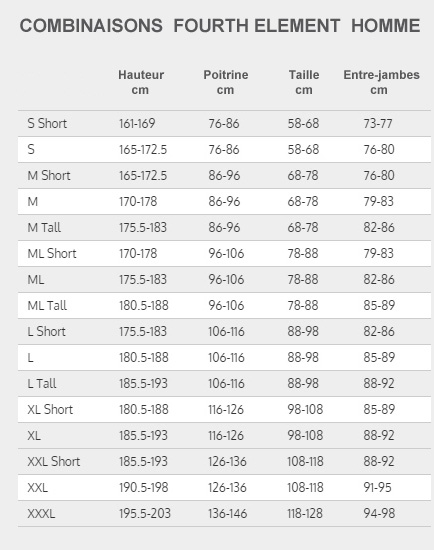Click the Hauteur cm column header
The image size is (434, 550).
(141, 82)
